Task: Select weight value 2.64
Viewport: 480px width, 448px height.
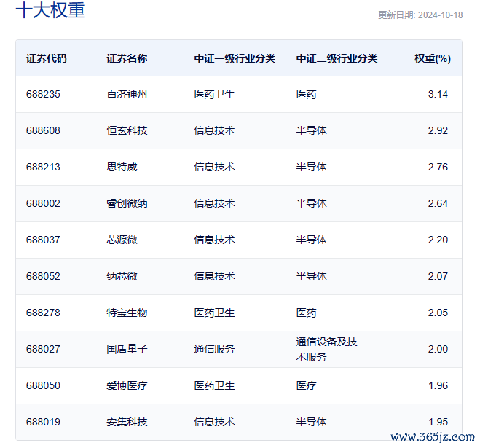Action: 438,203
